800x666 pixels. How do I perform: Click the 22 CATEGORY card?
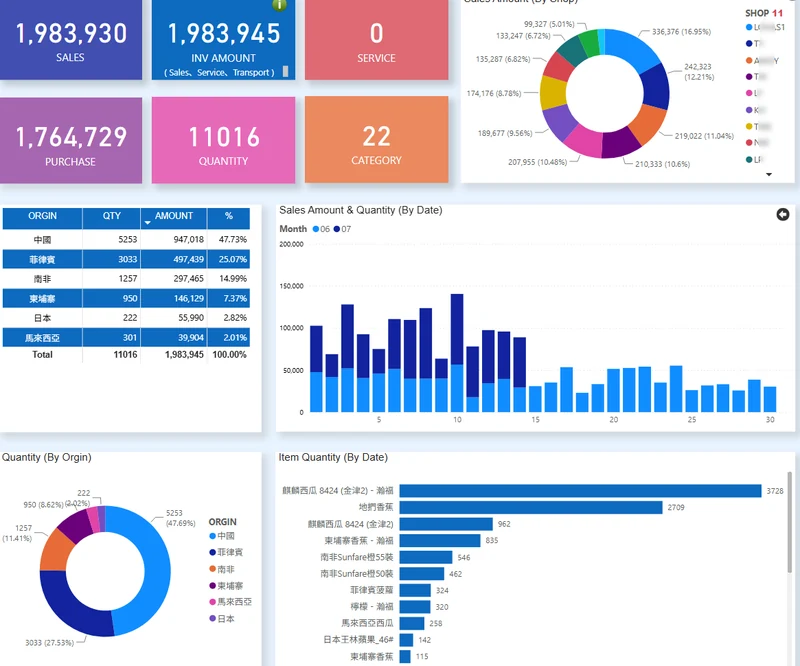coord(377,139)
